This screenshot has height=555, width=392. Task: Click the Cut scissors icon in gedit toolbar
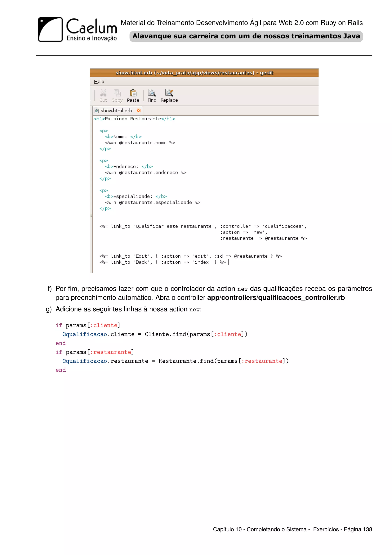click(x=103, y=93)
